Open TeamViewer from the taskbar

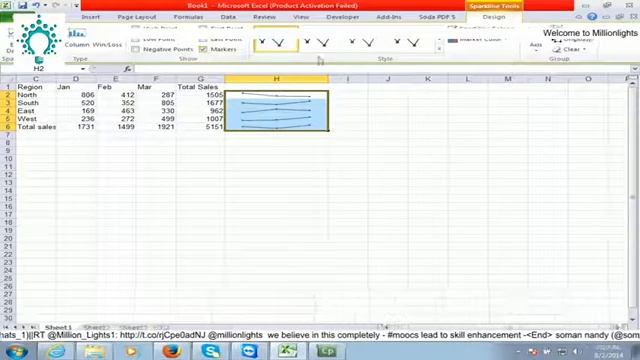(x=249, y=351)
